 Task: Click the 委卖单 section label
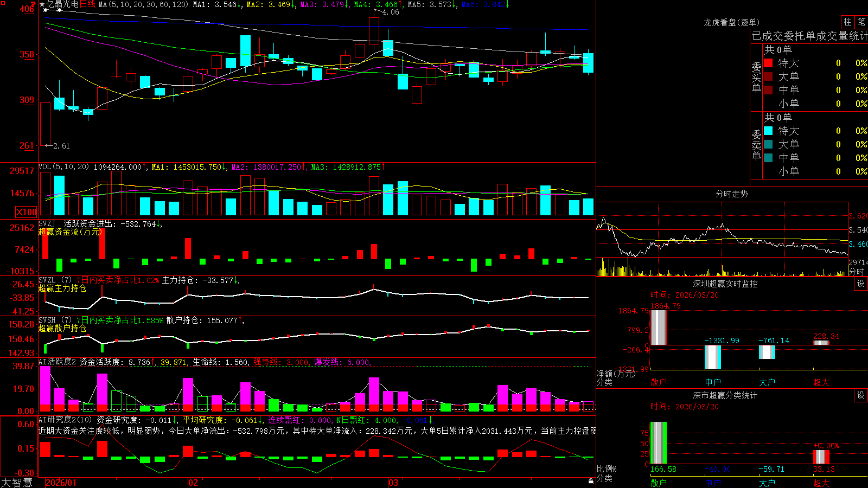click(756, 145)
